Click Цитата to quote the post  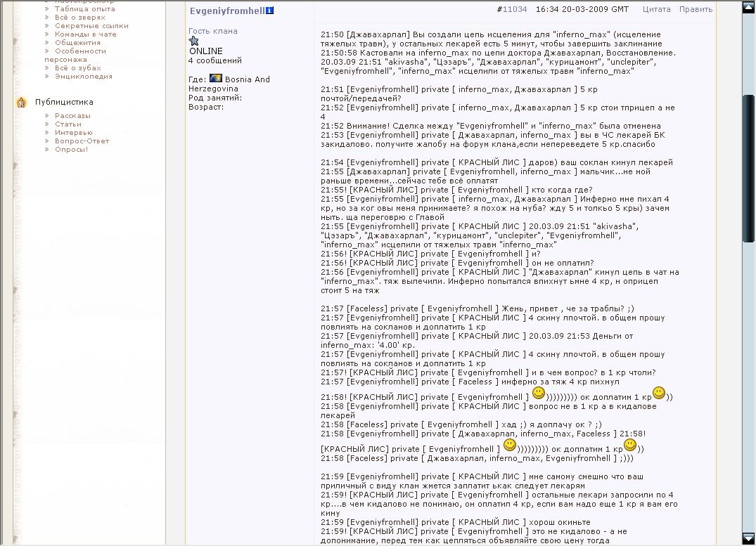(x=656, y=9)
